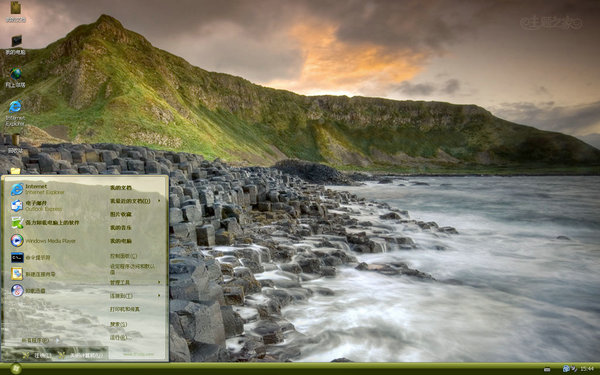Click the round Start button on taskbar

(16, 369)
